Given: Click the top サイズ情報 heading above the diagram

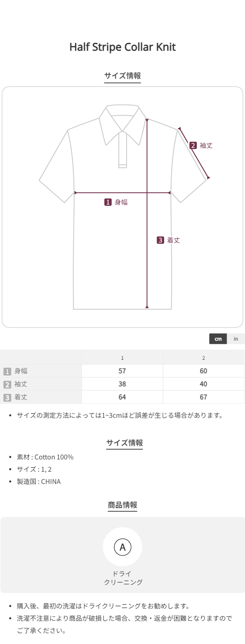Looking at the screenshot, I should pyautogui.click(x=122, y=76).
